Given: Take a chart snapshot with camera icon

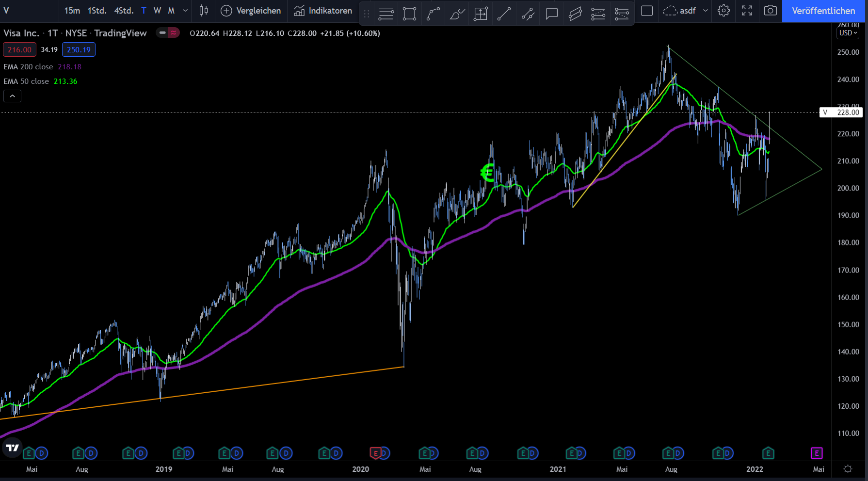Looking at the screenshot, I should 770,11.
